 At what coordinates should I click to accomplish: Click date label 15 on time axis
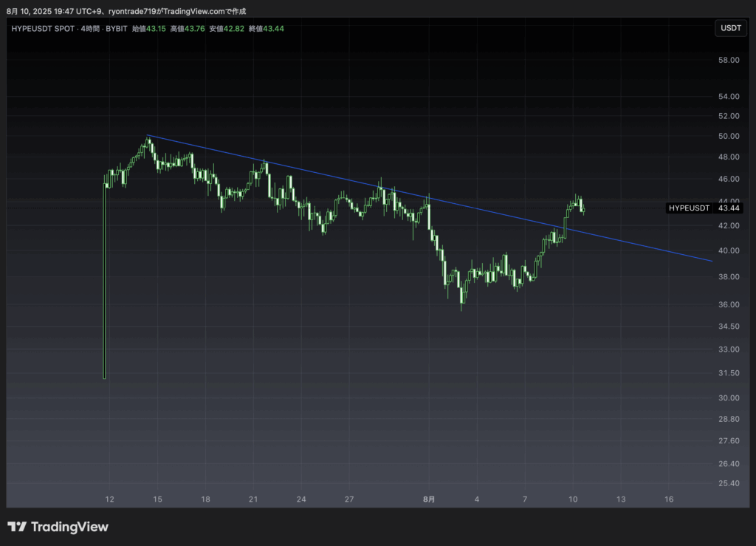pos(158,499)
